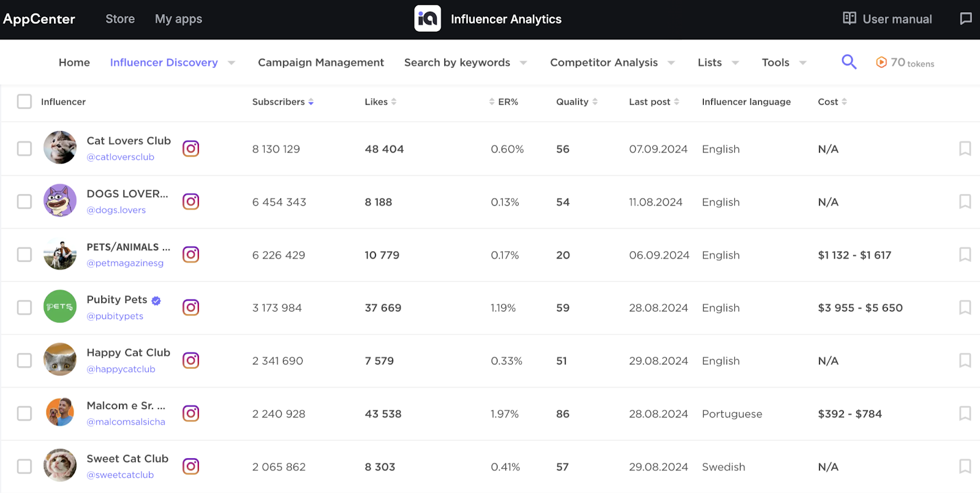Click the 70 tokens counter
The height and width of the screenshot is (493, 980).
pos(912,62)
